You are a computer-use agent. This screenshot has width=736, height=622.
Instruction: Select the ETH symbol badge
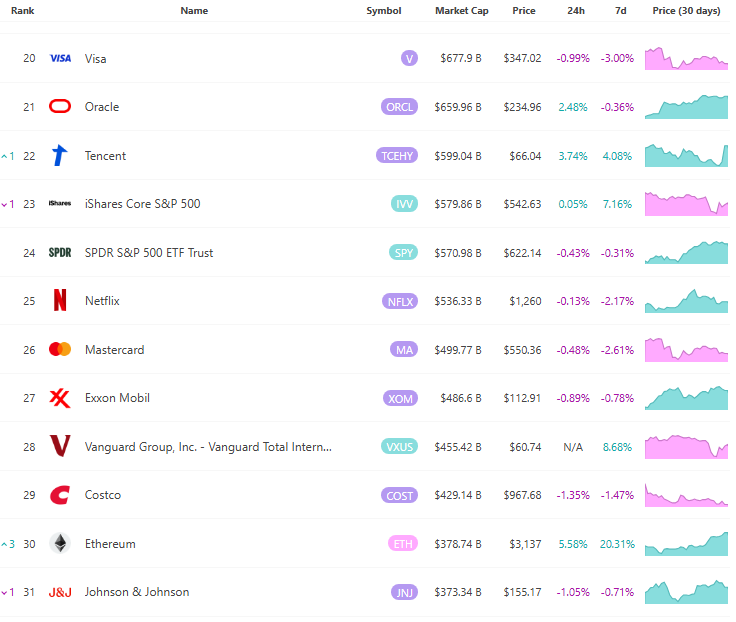click(x=403, y=544)
